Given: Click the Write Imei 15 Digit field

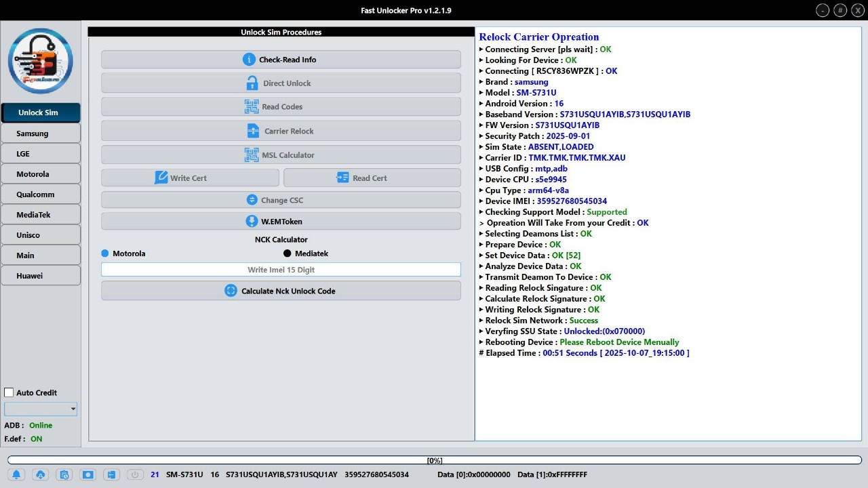Looking at the screenshot, I should click(281, 270).
